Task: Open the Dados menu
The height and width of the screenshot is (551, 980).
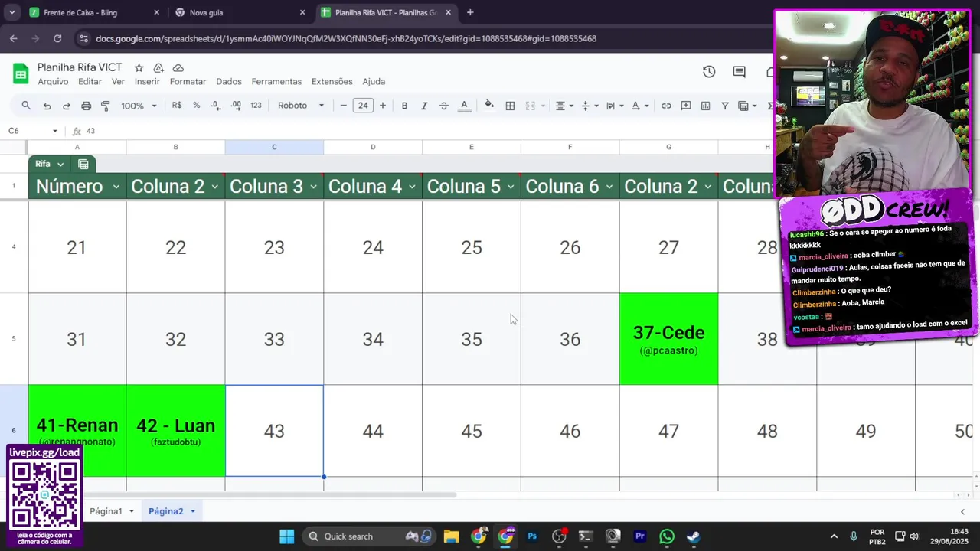Action: (x=228, y=81)
